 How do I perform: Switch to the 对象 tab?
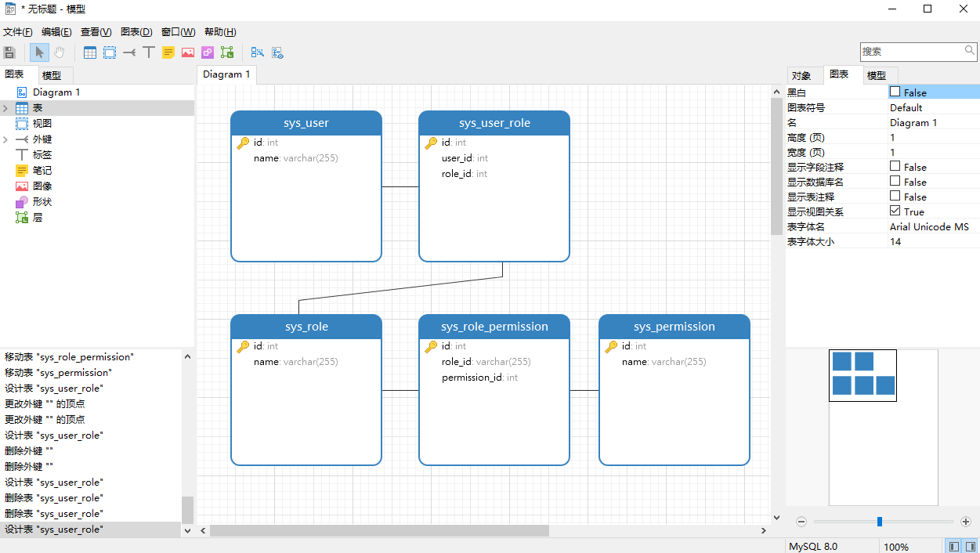(801, 76)
